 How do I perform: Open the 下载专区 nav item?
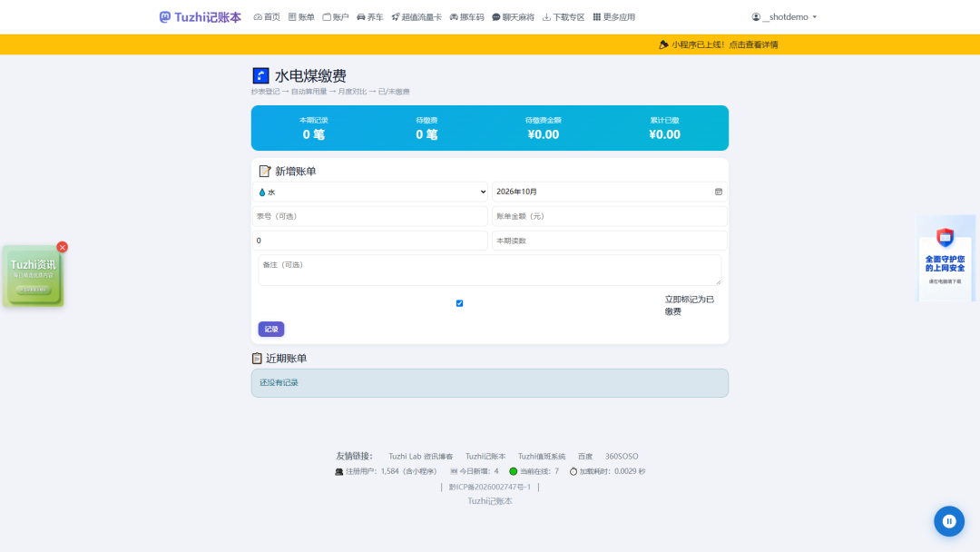click(x=563, y=17)
